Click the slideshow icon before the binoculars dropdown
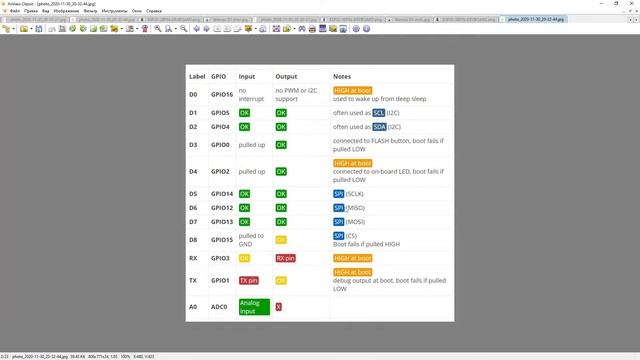The width and height of the screenshot is (640, 360). [x=287, y=29]
